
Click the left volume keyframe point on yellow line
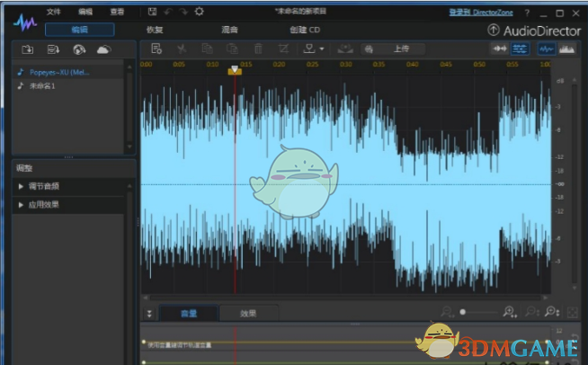(144, 342)
